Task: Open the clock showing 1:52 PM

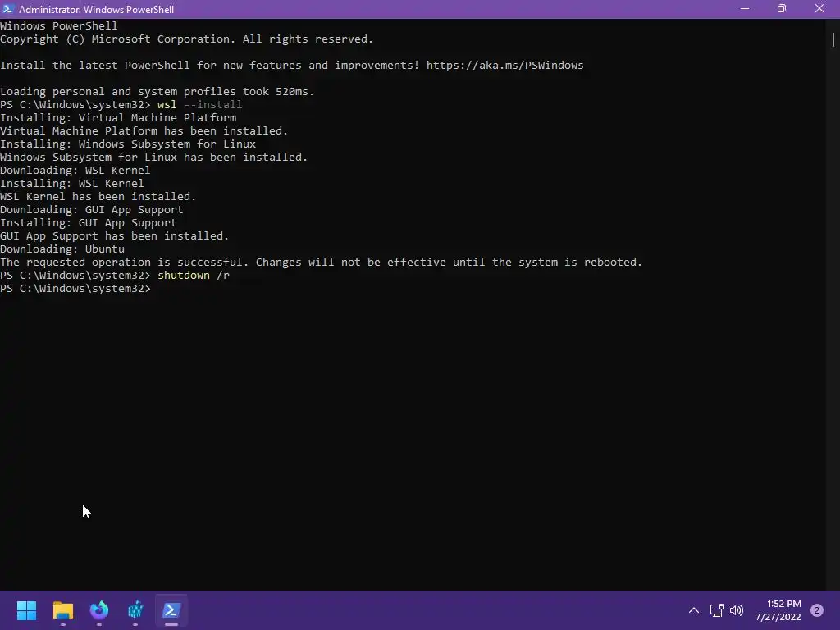Action: click(x=778, y=610)
